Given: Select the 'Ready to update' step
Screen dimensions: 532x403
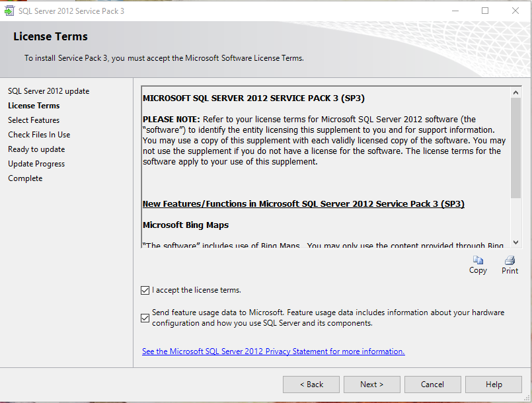Looking at the screenshot, I should [x=36, y=149].
